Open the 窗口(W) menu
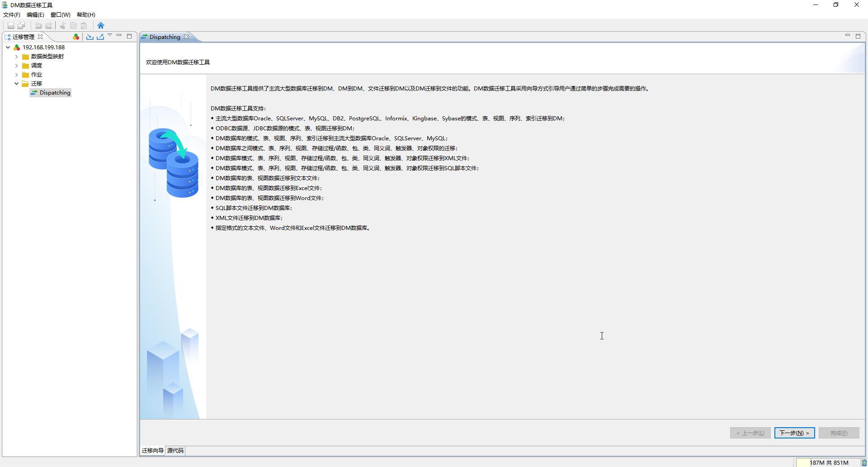This screenshot has height=467, width=868. (x=60, y=15)
